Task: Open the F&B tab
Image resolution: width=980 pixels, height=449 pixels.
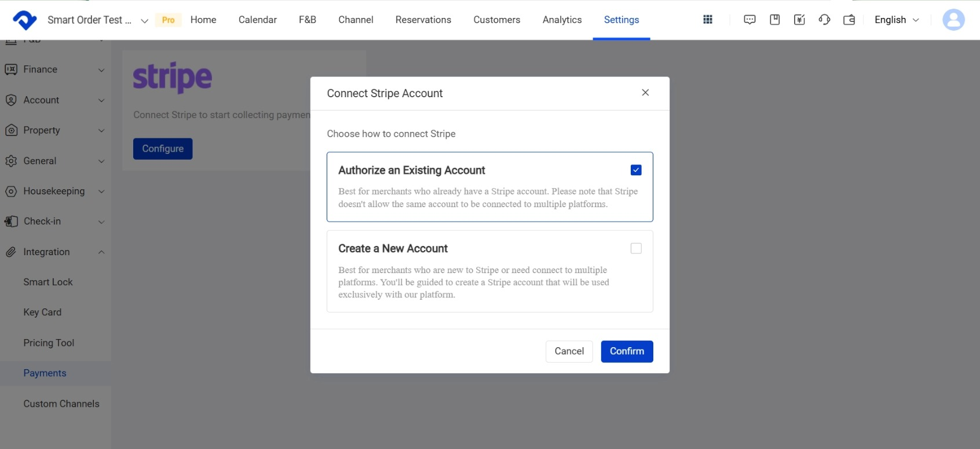Action: (x=308, y=20)
